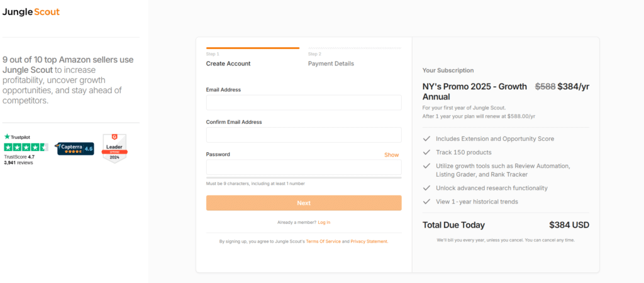
Task: Click the password strength bar
Action: [x=304, y=177]
